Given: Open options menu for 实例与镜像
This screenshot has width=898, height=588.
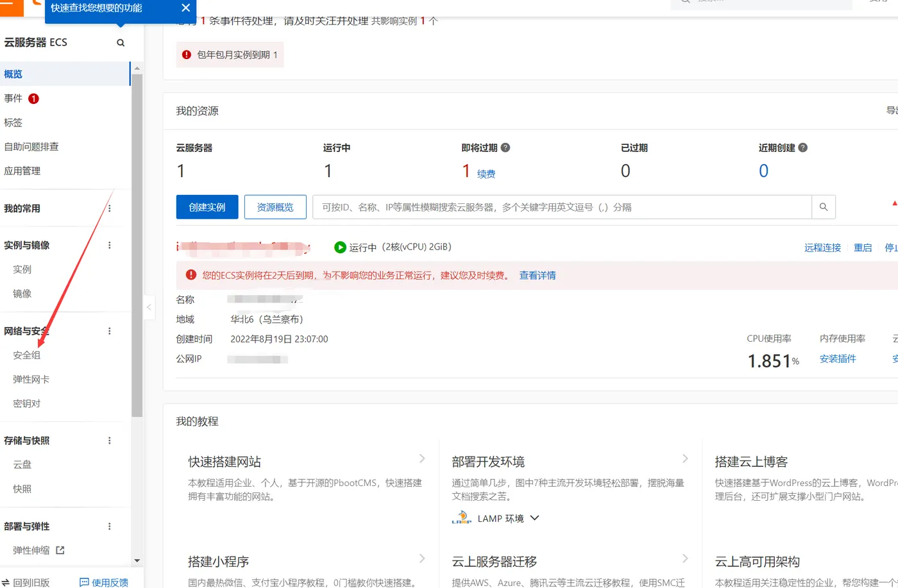Looking at the screenshot, I should tap(110, 245).
